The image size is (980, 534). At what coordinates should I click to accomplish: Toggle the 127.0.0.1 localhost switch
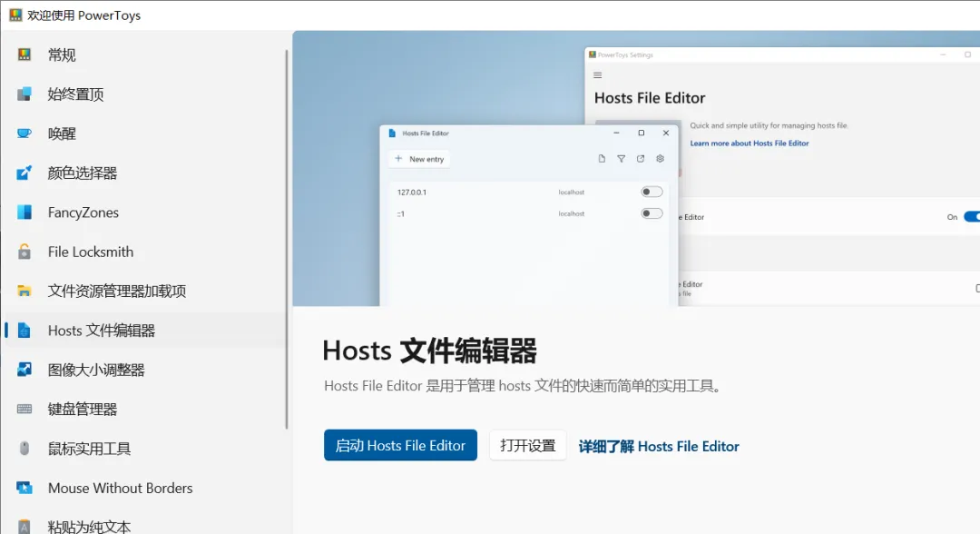[652, 192]
